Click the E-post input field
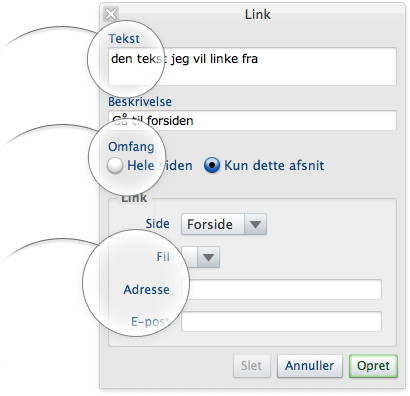Screen dimensions: 410x396 (x=281, y=321)
